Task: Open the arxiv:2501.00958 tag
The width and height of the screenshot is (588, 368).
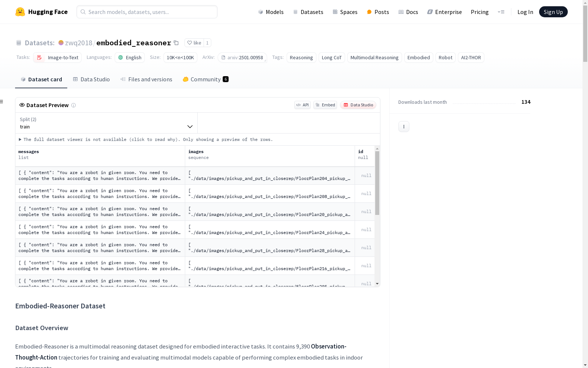Action: 243,57
